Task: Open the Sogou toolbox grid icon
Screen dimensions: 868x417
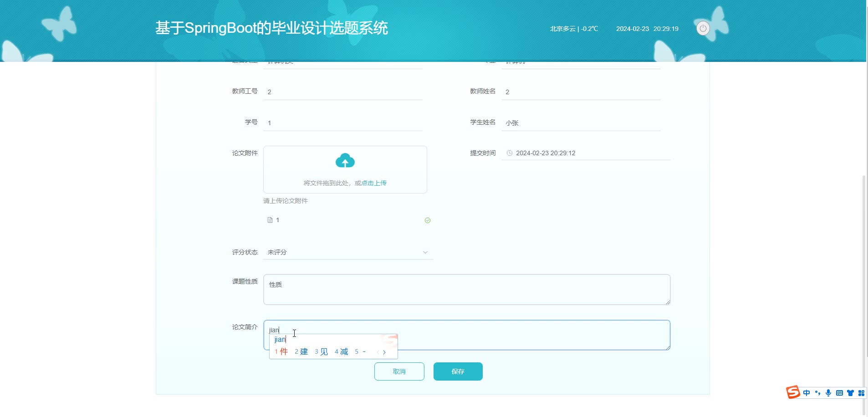Action: (861, 393)
